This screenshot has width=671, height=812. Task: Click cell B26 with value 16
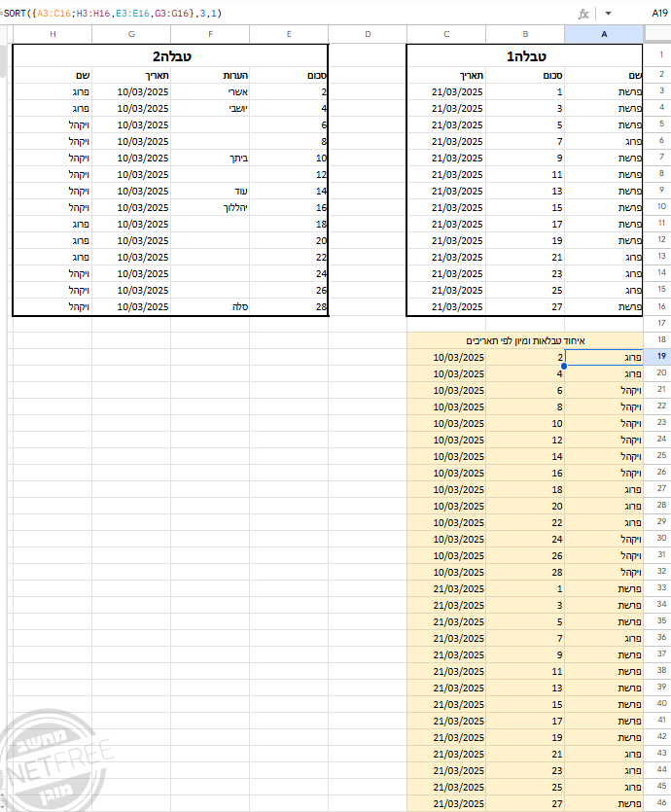pos(525,473)
